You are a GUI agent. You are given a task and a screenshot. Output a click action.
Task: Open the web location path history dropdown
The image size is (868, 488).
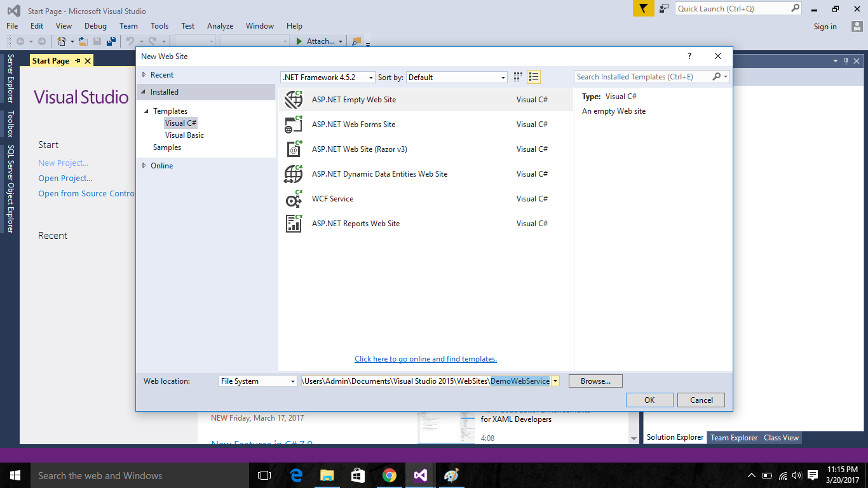pos(555,381)
